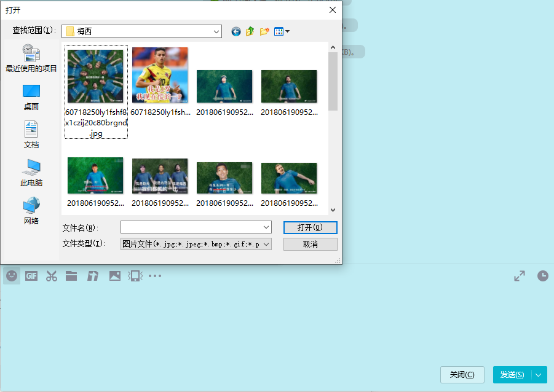Expand the 文件名 combo box dropdown arrow

(x=266, y=227)
